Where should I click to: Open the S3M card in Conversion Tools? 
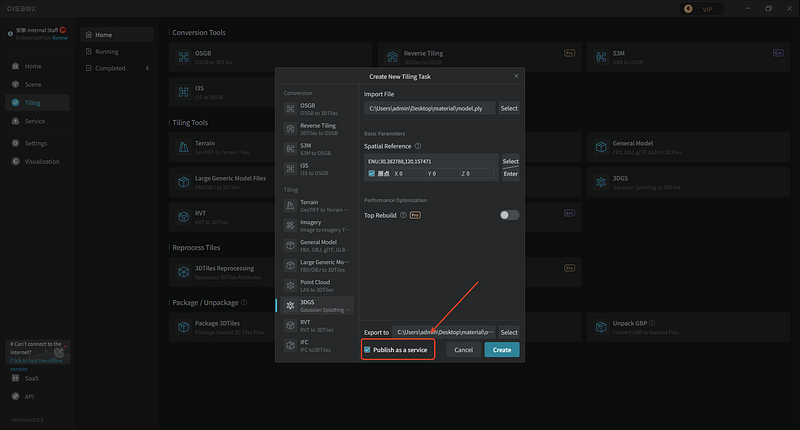tap(688, 57)
